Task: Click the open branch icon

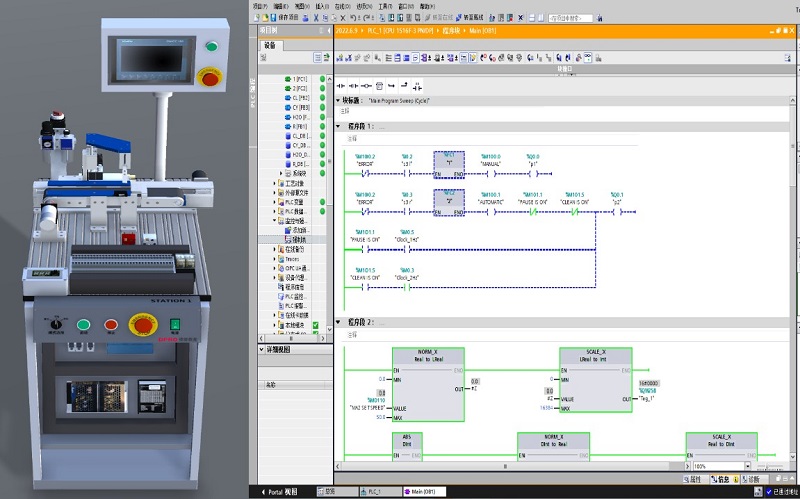Action: pos(392,86)
